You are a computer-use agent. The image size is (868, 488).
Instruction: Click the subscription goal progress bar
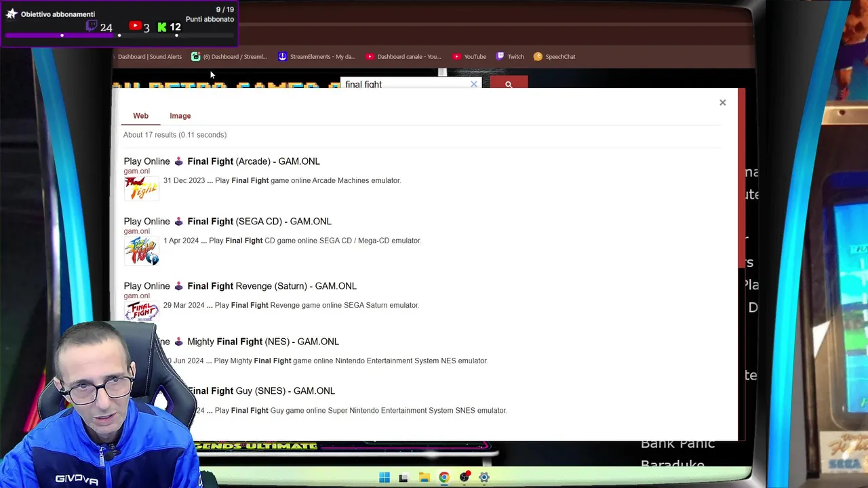pos(120,35)
